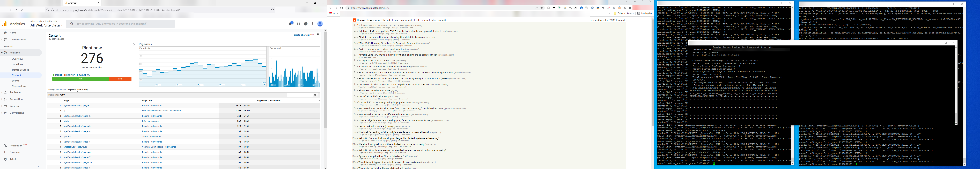This screenshot has height=169, width=980.
Task: Search the Content table with magnifier button
Action: 315,95
